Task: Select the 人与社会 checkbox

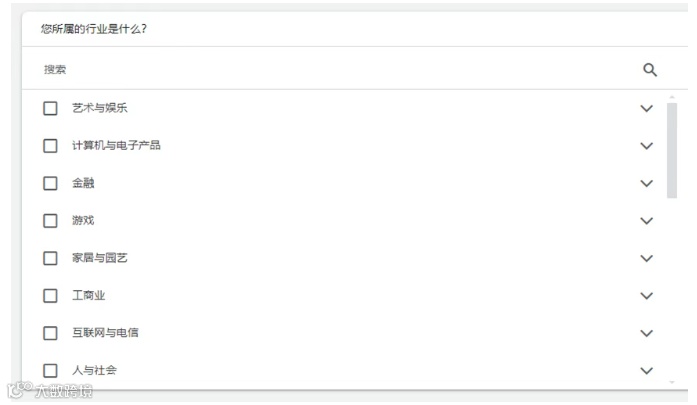Action: pyautogui.click(x=50, y=371)
